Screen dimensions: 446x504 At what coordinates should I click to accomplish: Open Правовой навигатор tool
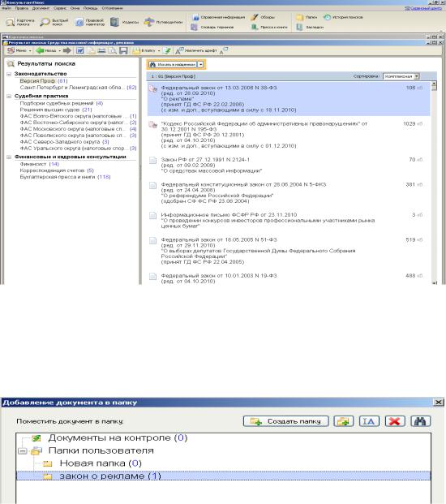tap(90, 22)
